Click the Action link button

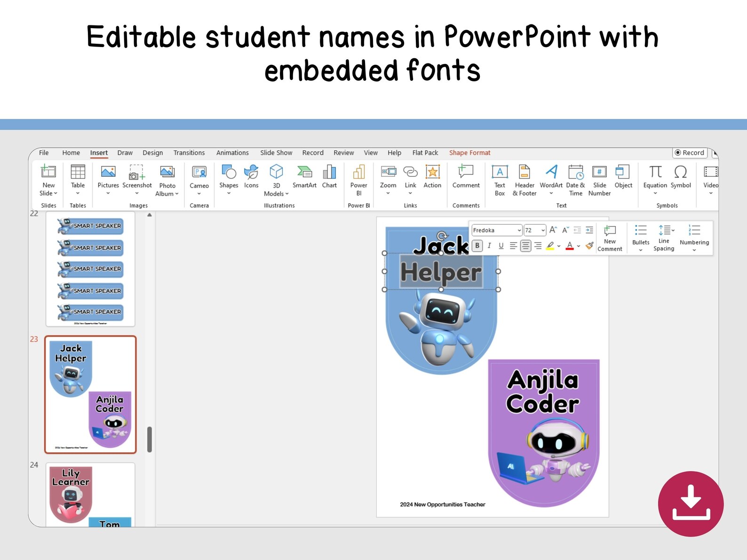(432, 177)
